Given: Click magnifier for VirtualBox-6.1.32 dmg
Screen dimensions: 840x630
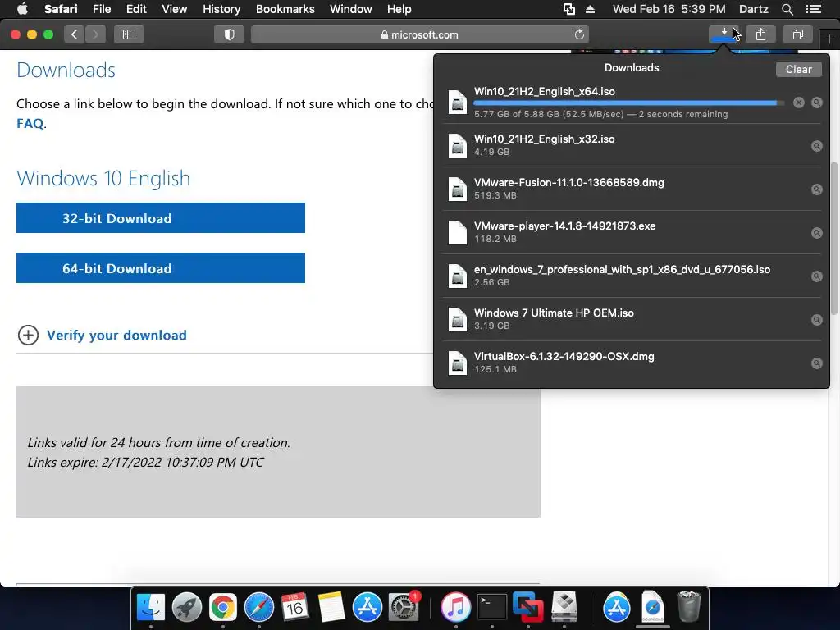Looking at the screenshot, I should 816,363.
